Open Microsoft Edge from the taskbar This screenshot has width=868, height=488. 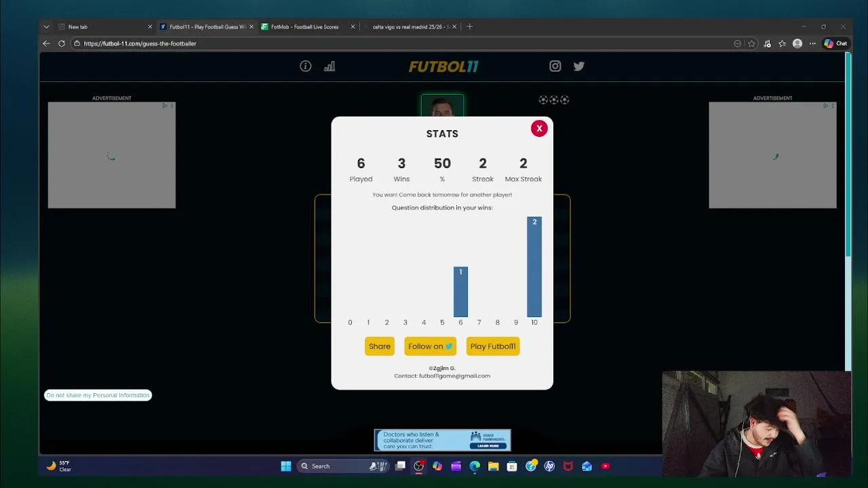(475, 466)
